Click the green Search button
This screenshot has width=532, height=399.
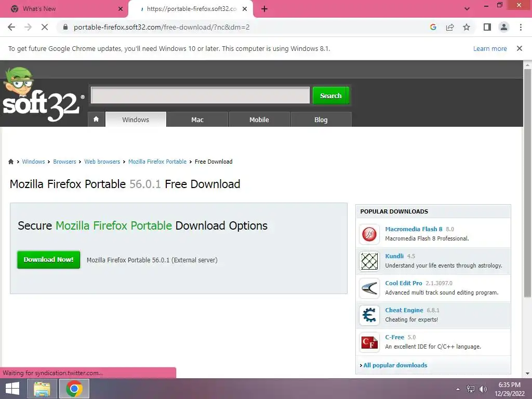330,96
